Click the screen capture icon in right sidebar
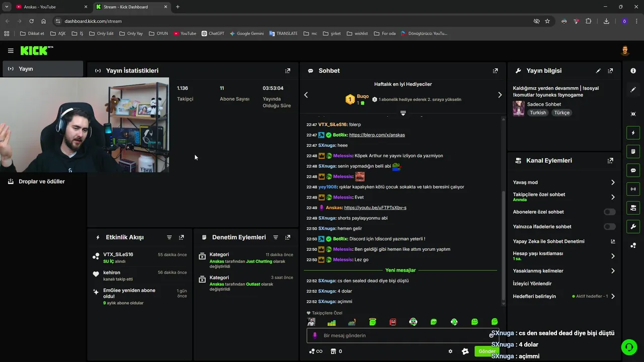Viewport: 644px width, 362px height. click(633, 114)
